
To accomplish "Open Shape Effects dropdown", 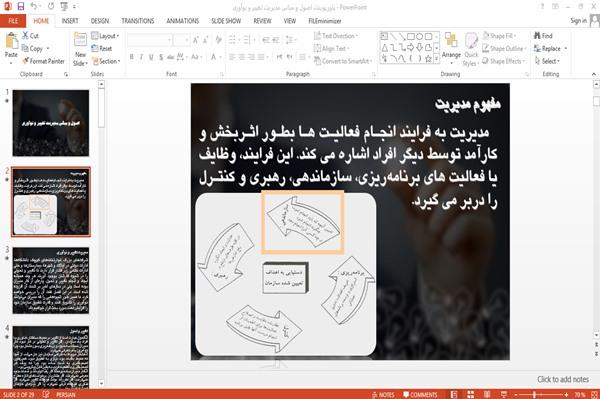I will click(x=504, y=61).
